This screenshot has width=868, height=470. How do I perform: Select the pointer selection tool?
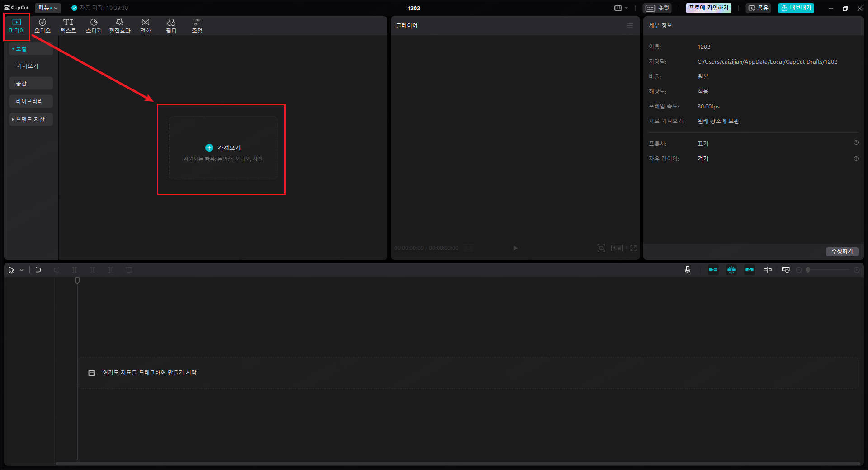coord(11,270)
